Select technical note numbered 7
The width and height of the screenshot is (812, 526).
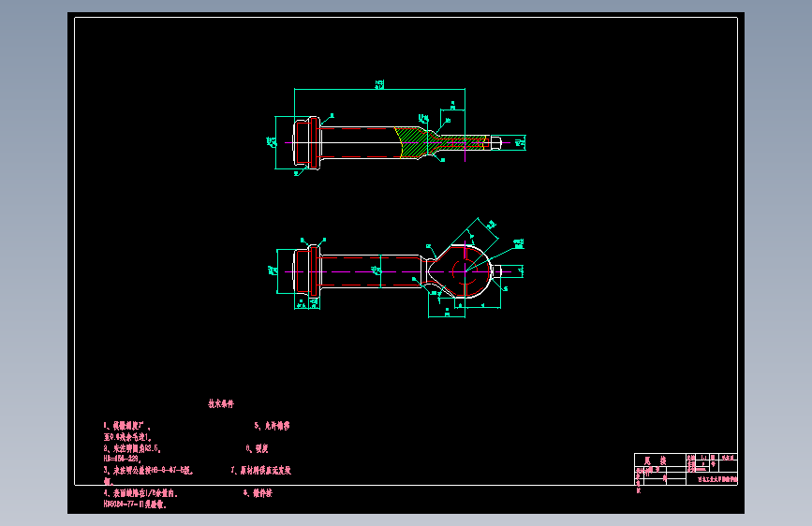[261, 470]
